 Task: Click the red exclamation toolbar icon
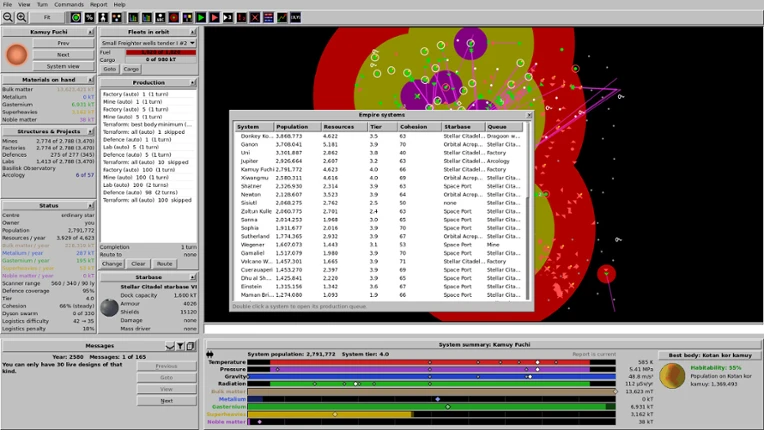pos(242,18)
